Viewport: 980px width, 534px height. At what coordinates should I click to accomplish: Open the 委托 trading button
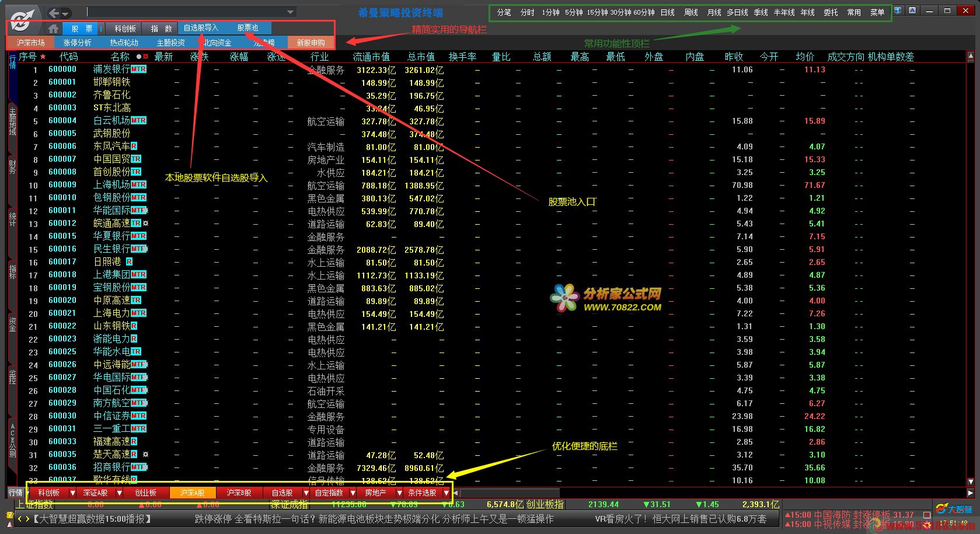click(831, 12)
